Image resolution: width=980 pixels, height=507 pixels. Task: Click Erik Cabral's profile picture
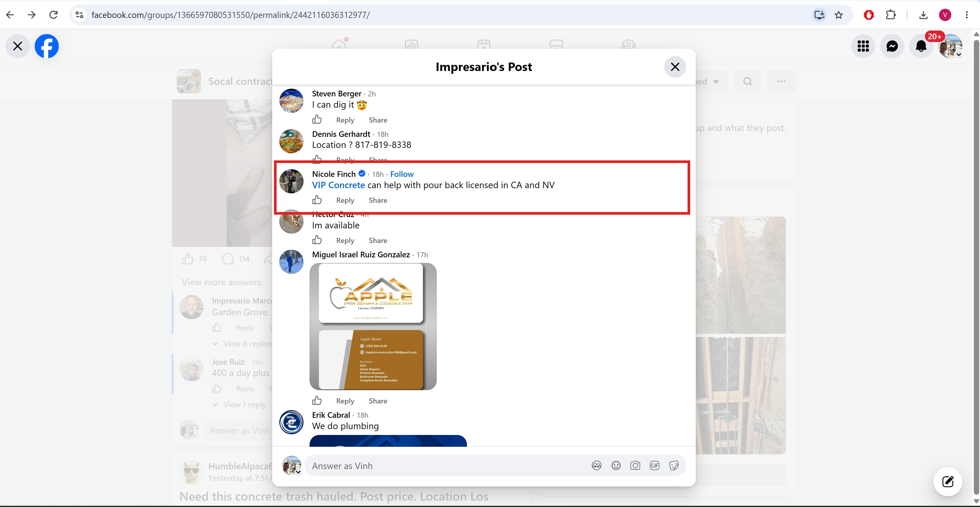pos(291,422)
